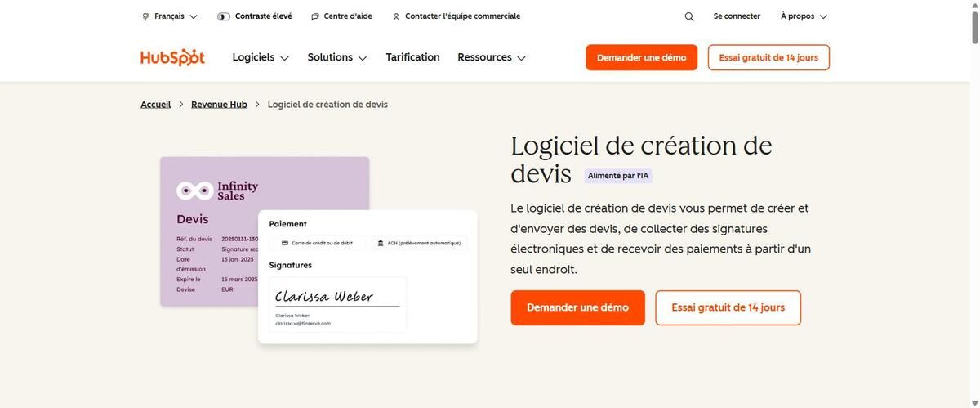Click the Infinity Sales eyes logo
The width and height of the screenshot is (980, 408).
(194, 191)
